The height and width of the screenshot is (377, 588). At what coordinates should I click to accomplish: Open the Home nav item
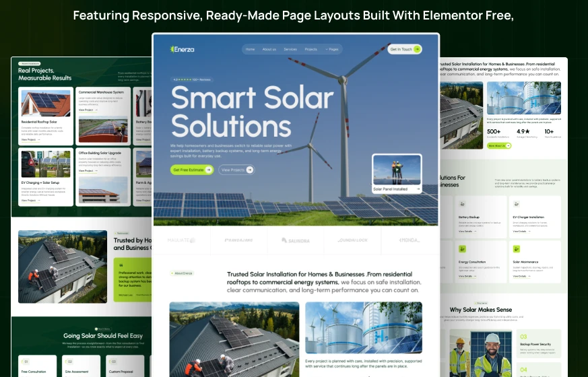tap(250, 49)
